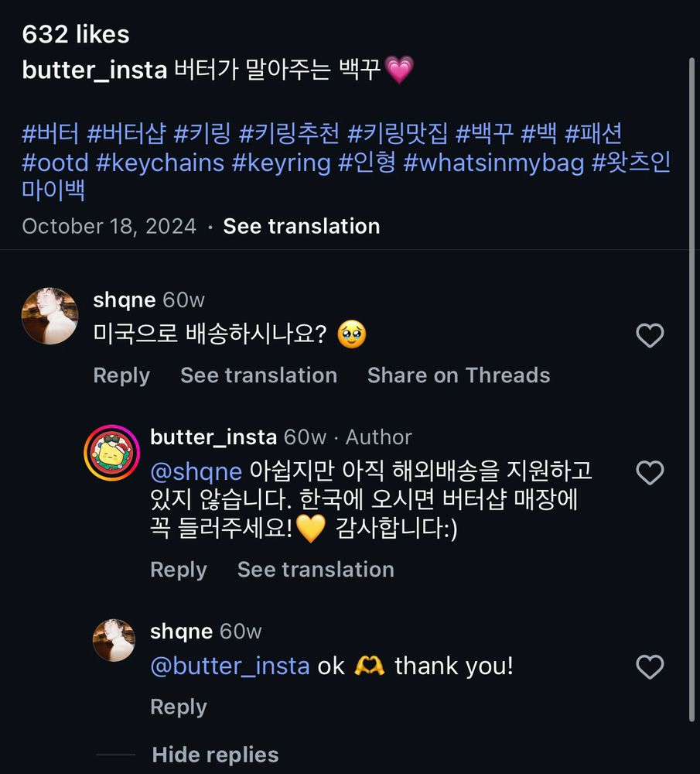
Task: Collapse thread with Hide replies
Action: pyautogui.click(x=215, y=755)
